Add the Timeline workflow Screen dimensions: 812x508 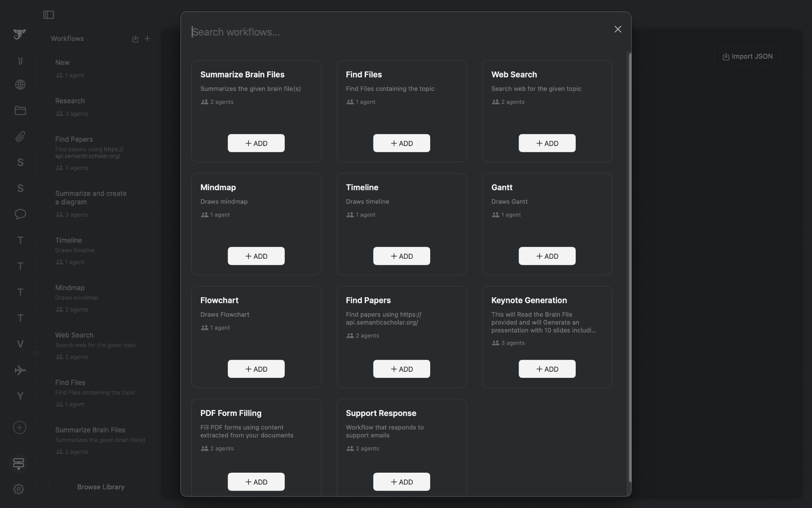402,256
